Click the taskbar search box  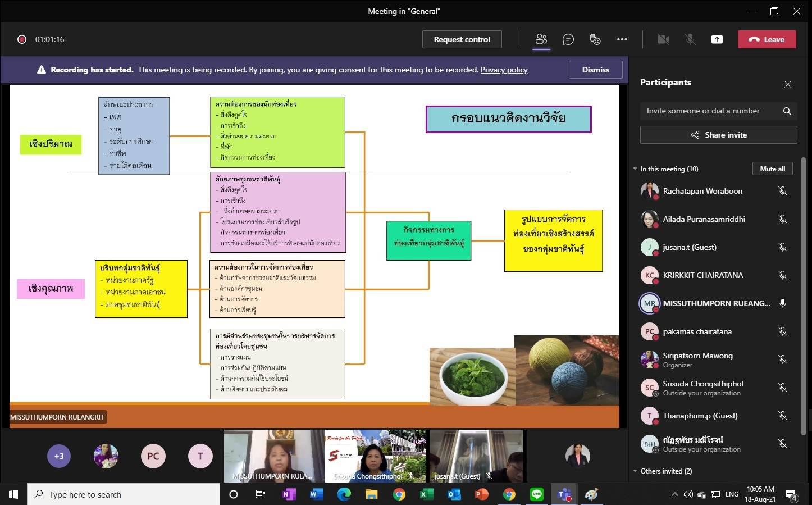click(124, 494)
